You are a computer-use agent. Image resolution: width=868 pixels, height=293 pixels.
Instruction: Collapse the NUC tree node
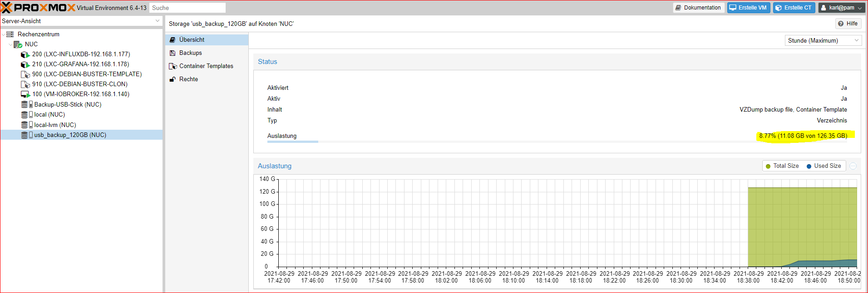(10, 44)
